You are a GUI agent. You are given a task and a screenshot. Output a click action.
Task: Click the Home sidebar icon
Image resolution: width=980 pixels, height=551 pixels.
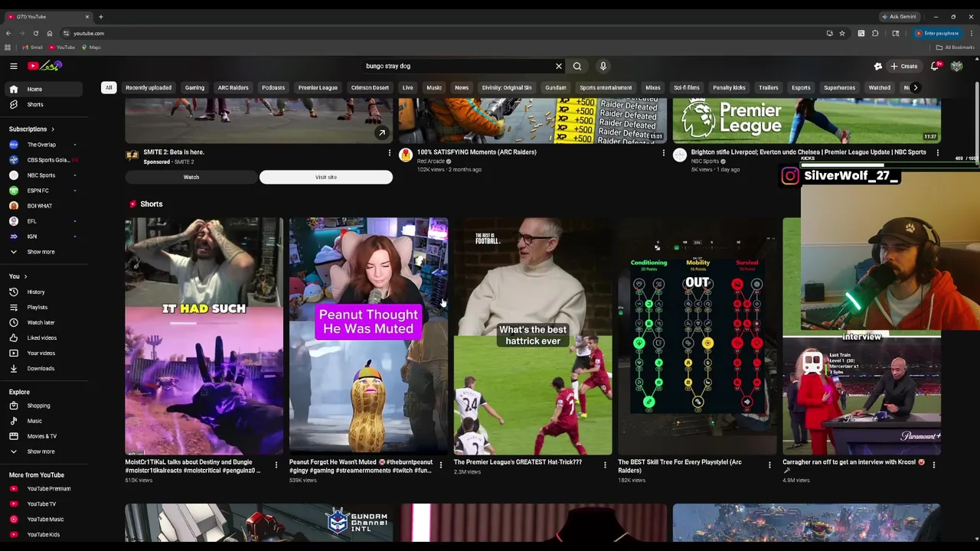click(13, 89)
